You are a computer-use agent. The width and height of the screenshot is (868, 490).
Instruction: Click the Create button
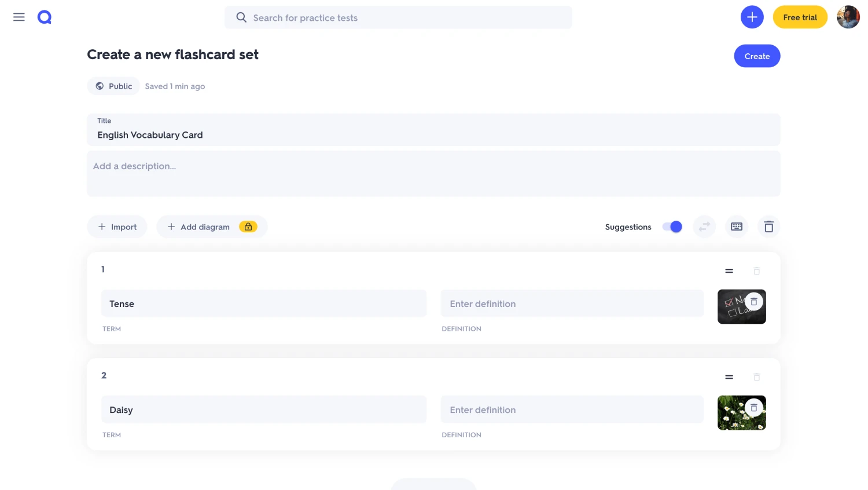(x=756, y=56)
